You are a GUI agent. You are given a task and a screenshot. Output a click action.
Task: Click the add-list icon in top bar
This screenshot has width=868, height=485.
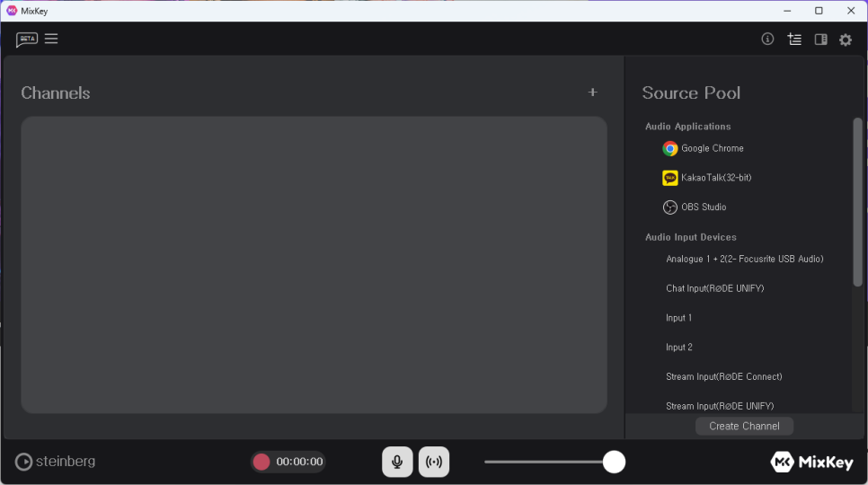pos(794,40)
